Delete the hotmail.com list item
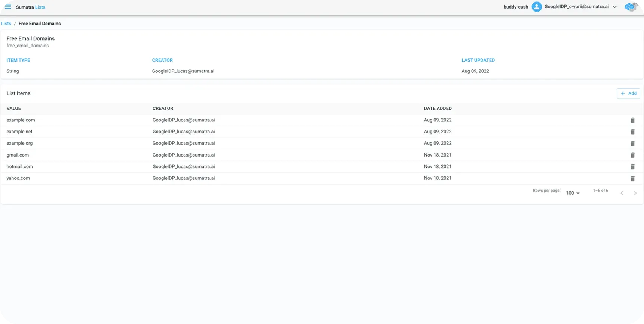Viewport: 644px width, 324px height. click(632, 167)
